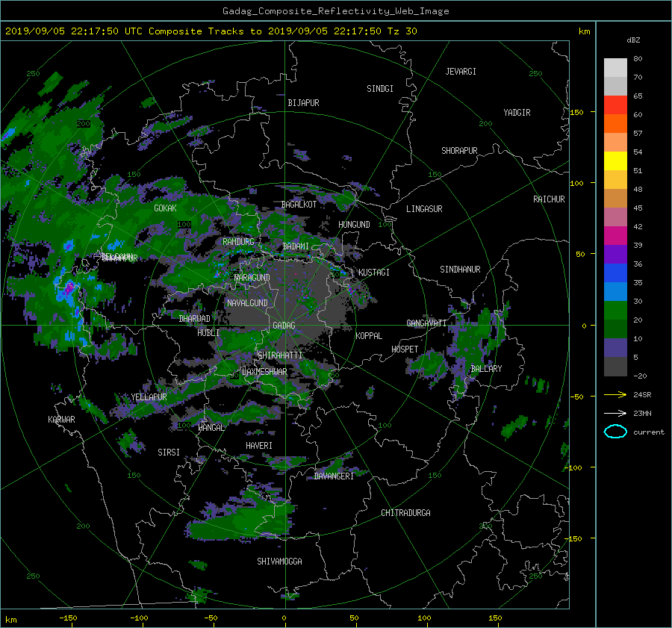Select the HUNGUND map label
This screenshot has height=628, width=672.
tap(354, 225)
